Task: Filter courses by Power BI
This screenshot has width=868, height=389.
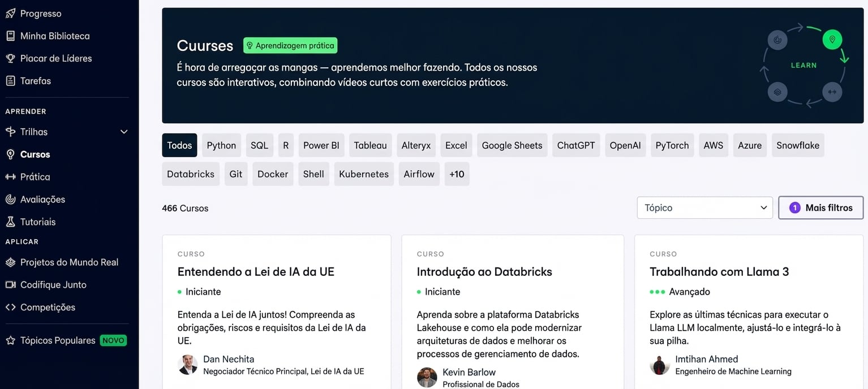Action: coord(321,145)
